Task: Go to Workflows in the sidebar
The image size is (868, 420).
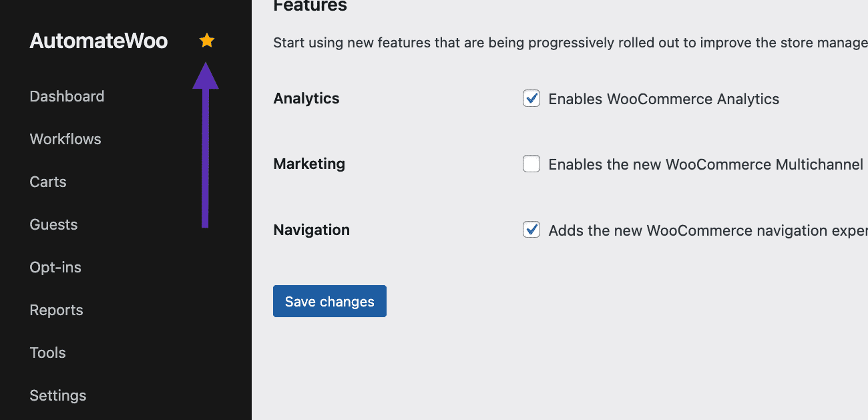Action: coord(65,139)
